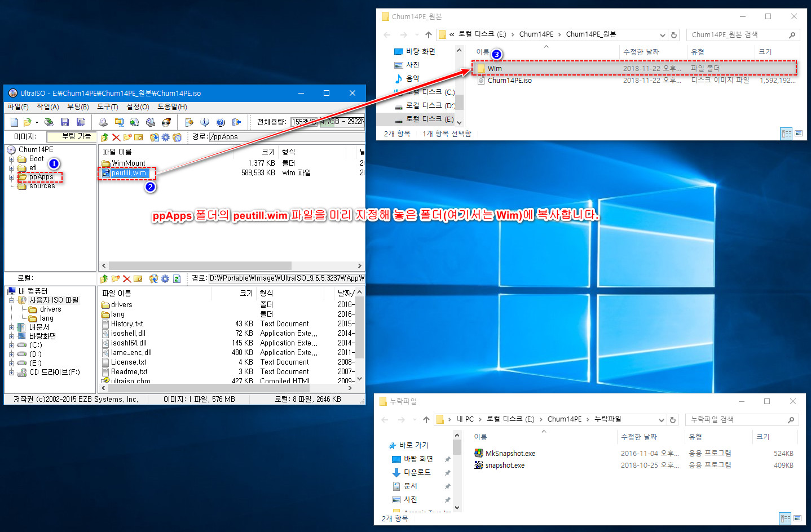
Task: Click the Refresh button in Chum14PE_원본 address bar
Action: 674,35
